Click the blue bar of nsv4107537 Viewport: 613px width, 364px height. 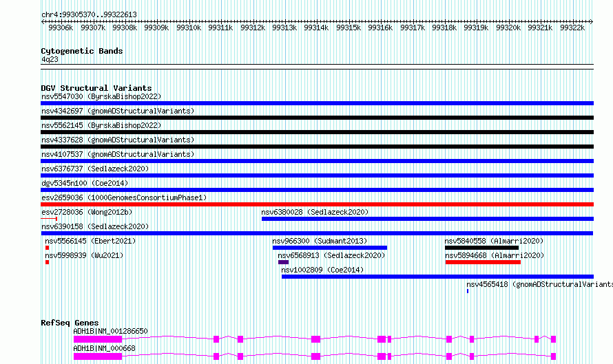click(317, 161)
